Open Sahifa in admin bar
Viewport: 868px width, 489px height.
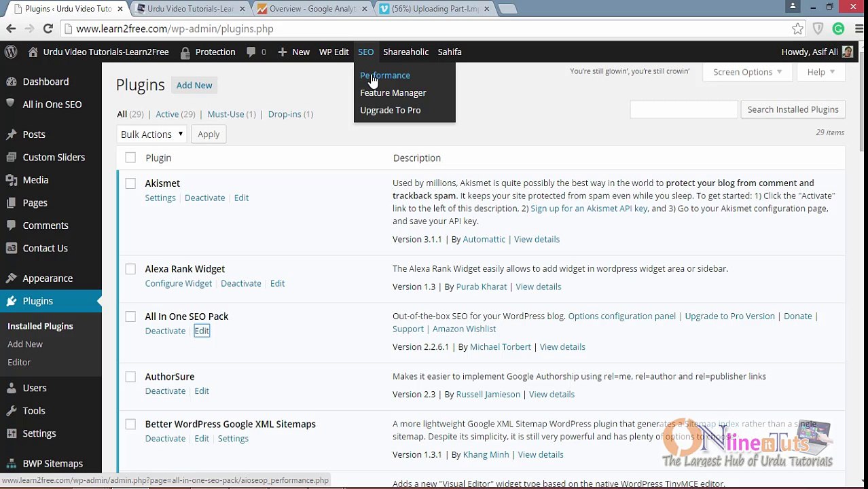pyautogui.click(x=450, y=52)
